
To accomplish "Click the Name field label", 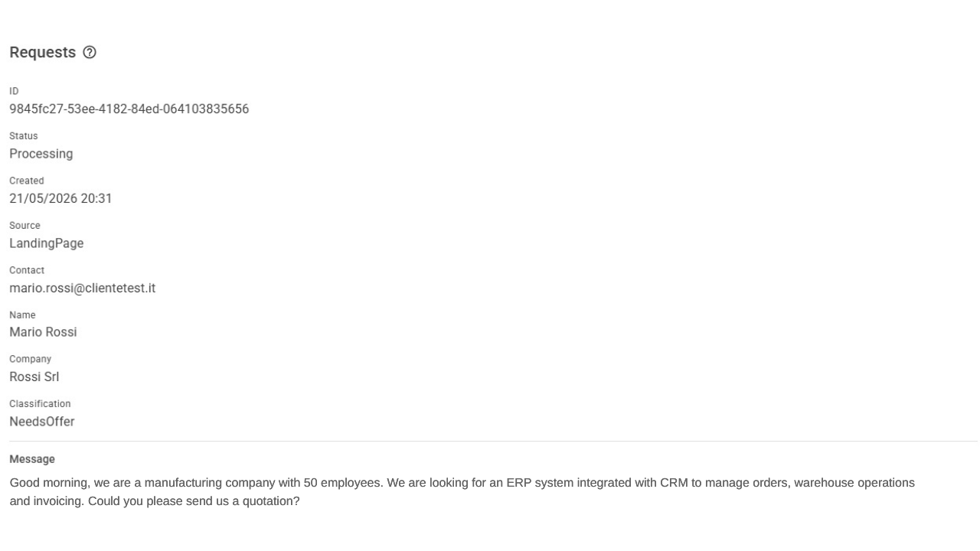I will tap(22, 315).
